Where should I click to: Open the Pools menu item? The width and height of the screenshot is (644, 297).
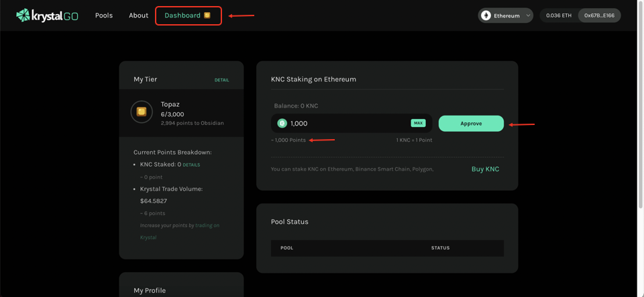(x=104, y=15)
